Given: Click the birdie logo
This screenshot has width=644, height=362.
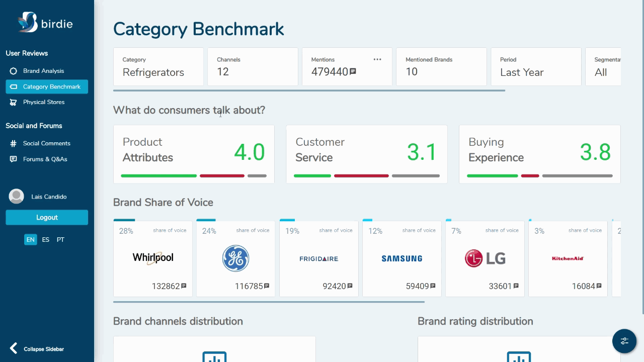Looking at the screenshot, I should (x=45, y=23).
